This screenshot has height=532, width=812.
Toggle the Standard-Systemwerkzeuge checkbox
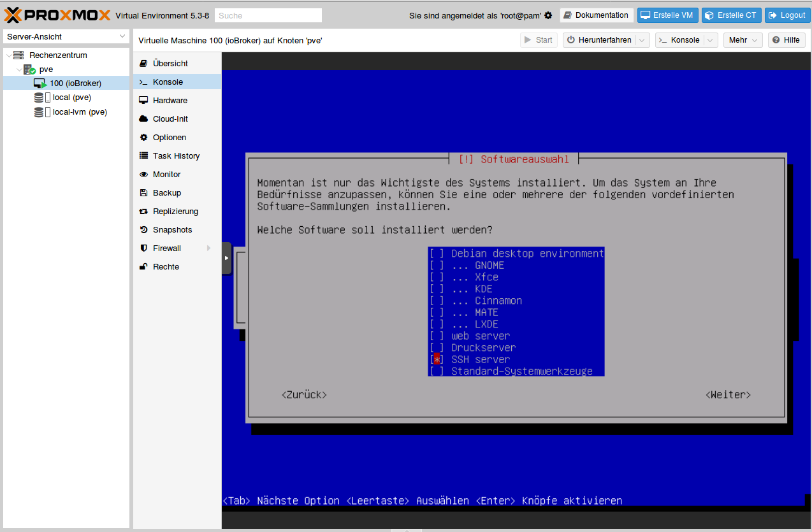click(x=437, y=371)
